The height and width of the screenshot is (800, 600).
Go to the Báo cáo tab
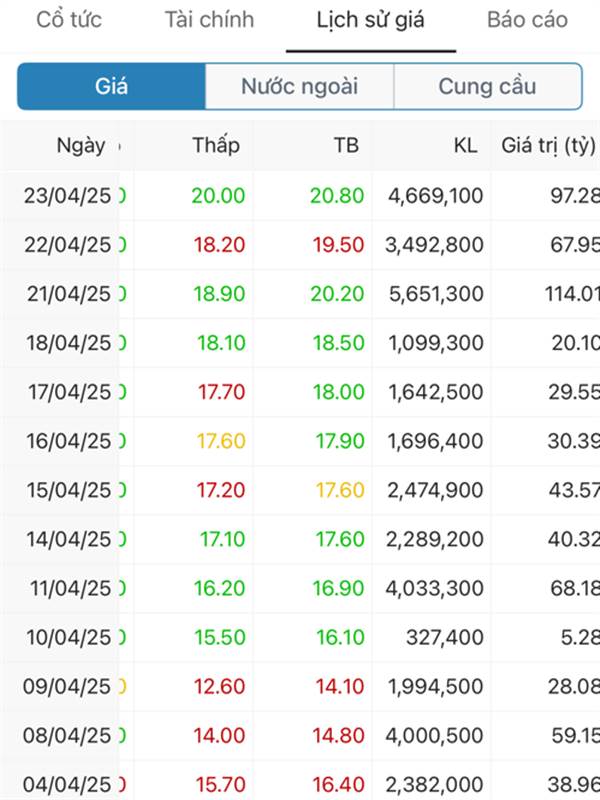pyautogui.click(x=527, y=20)
